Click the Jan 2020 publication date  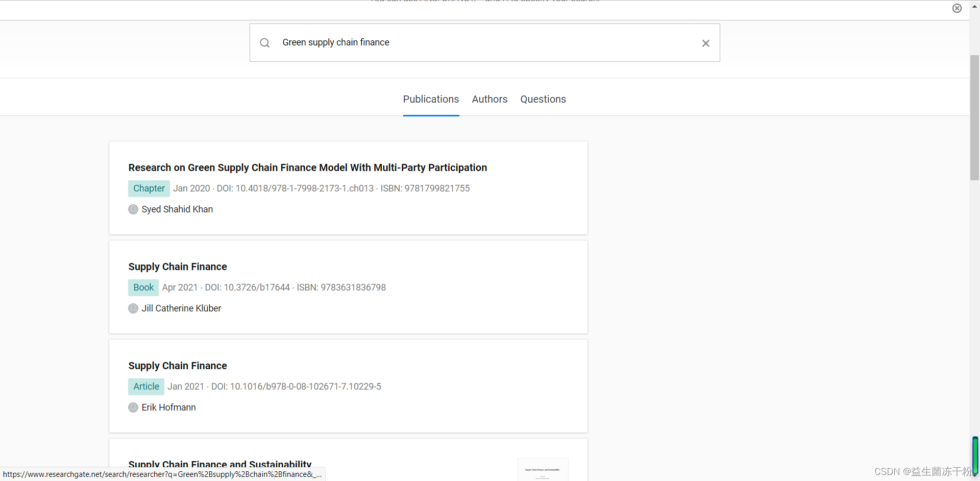191,188
